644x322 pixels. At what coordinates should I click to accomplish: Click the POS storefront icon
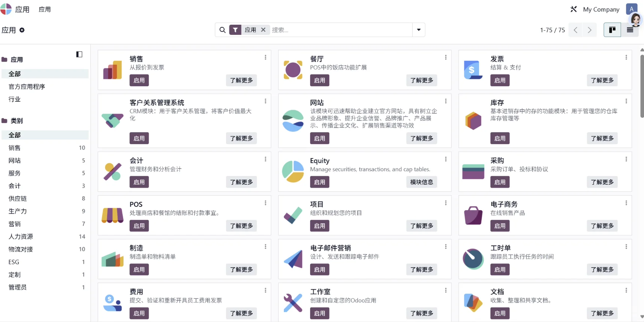click(113, 215)
